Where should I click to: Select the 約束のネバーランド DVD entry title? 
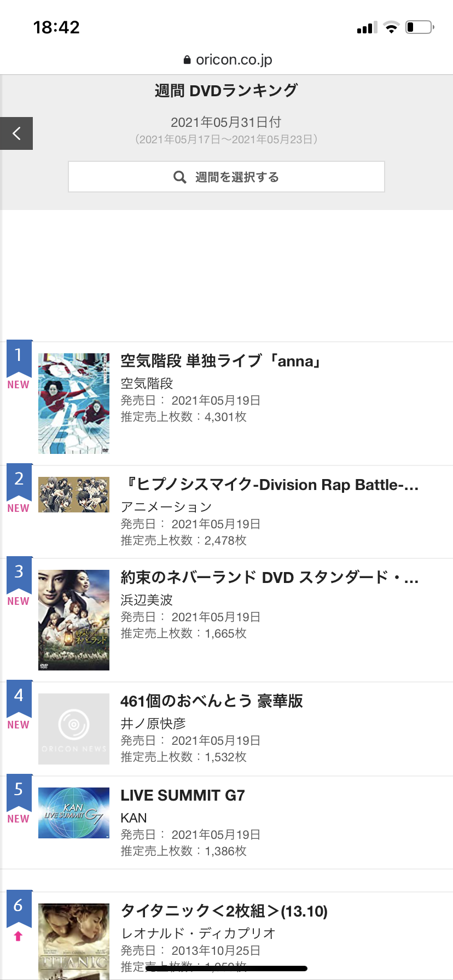pos(270,577)
